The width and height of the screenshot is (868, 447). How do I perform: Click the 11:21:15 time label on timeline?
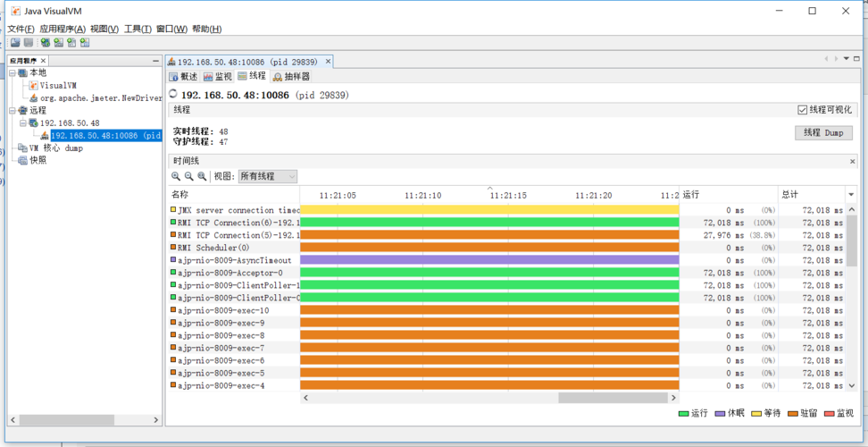click(508, 195)
